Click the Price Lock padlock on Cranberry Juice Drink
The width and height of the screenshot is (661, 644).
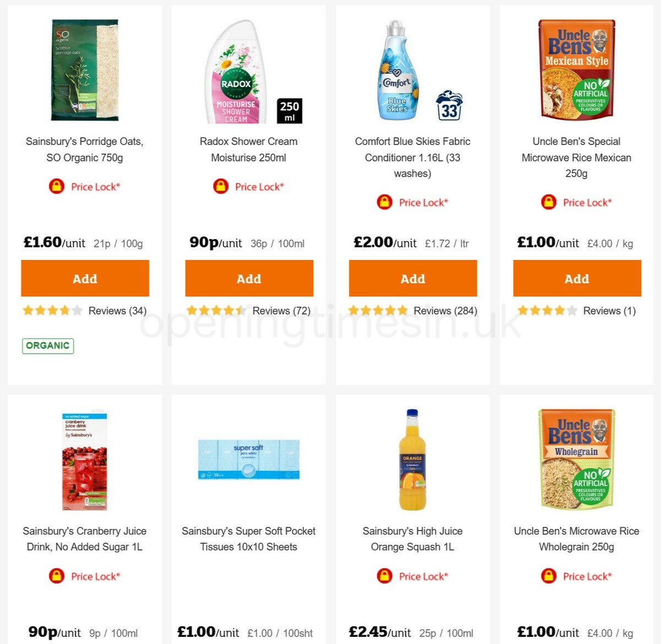coord(57,576)
